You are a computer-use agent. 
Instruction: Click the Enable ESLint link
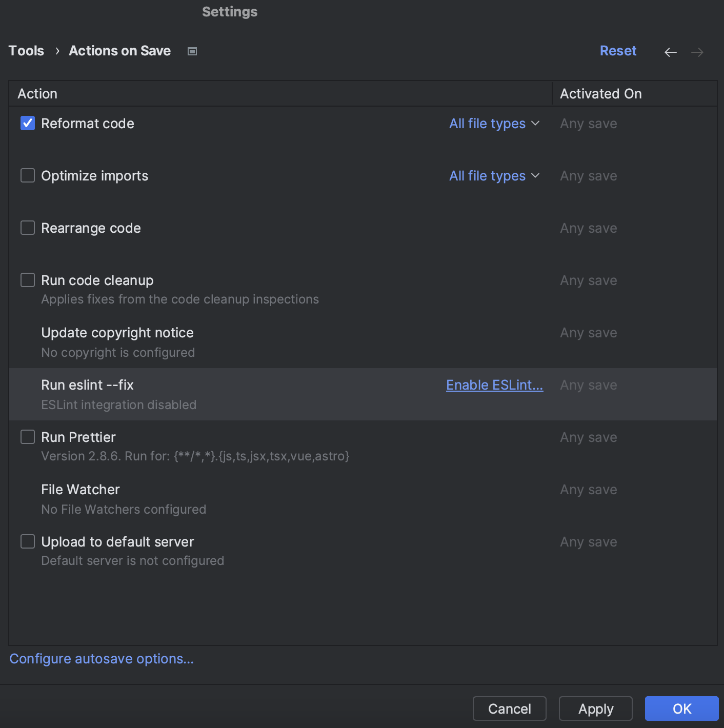494,385
